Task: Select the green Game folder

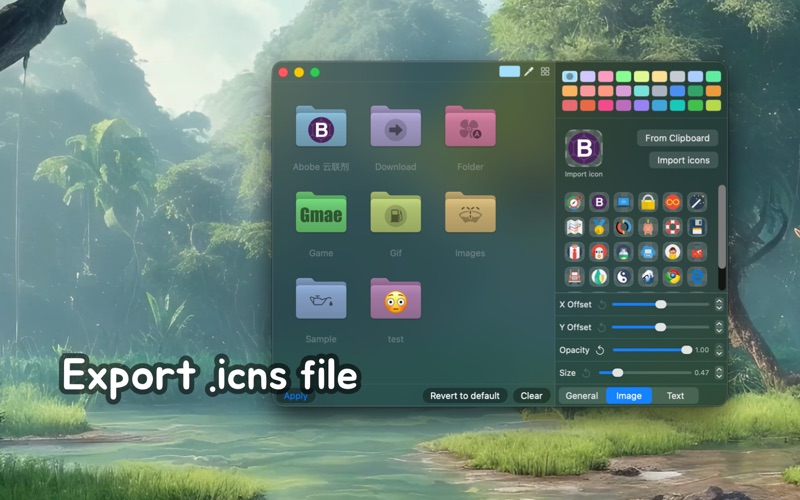Action: tap(321, 212)
